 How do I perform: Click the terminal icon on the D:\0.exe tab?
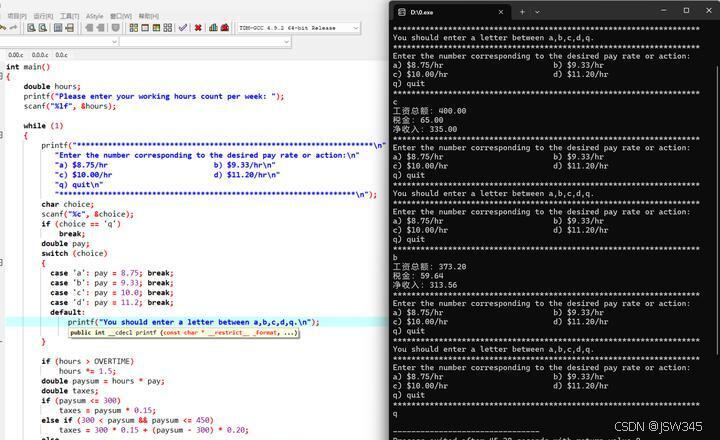pyautogui.click(x=402, y=12)
